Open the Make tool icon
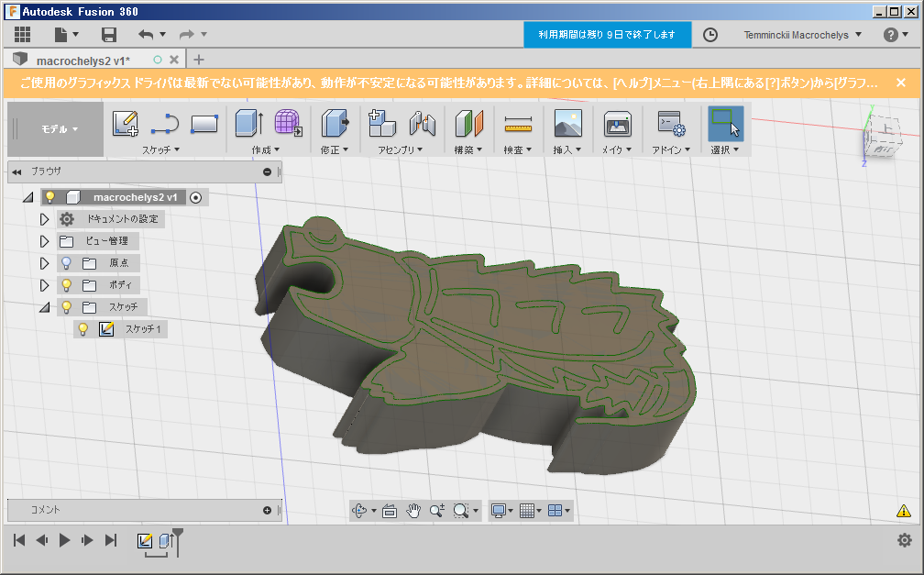The height and width of the screenshot is (575, 924). pyautogui.click(x=617, y=124)
